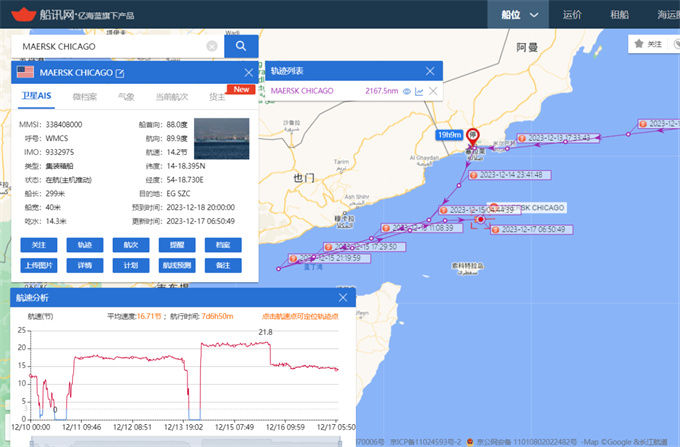The height and width of the screenshot is (447, 680).
Task: Open the speed chart icon in track list
Action: (x=420, y=91)
